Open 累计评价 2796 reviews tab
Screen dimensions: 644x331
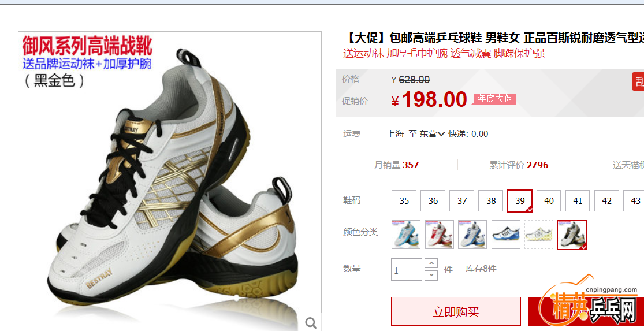[x=519, y=165]
